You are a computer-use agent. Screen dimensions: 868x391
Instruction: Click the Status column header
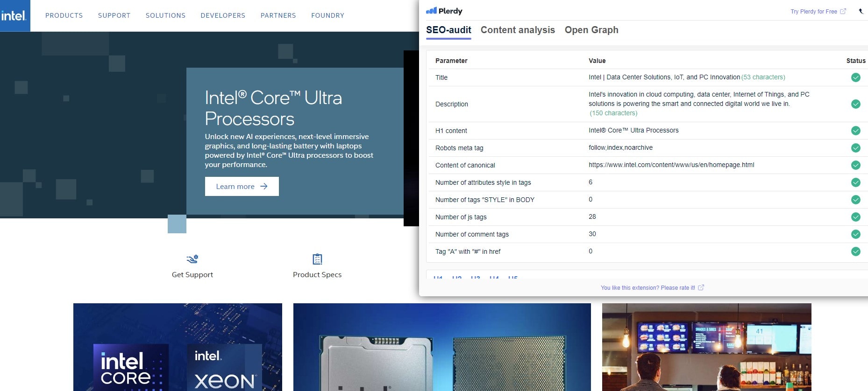pyautogui.click(x=856, y=61)
